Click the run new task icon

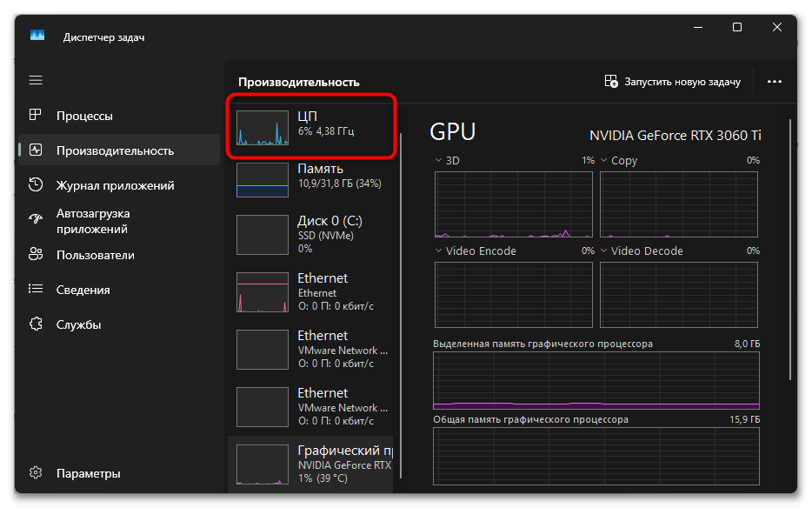tap(611, 82)
